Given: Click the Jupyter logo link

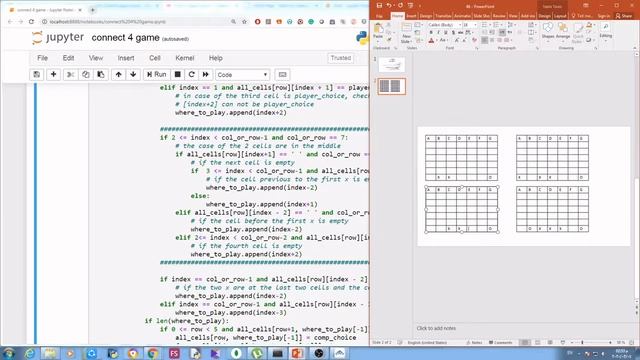Looking at the screenshot, I should pos(58,38).
